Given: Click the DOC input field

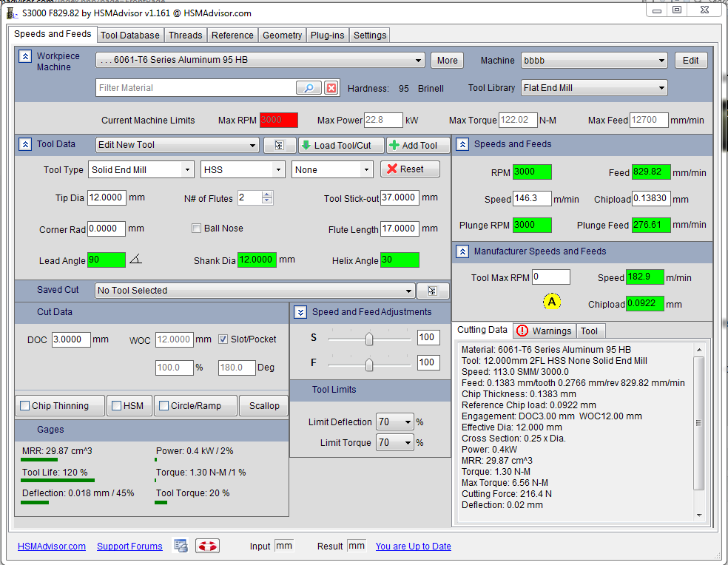Looking at the screenshot, I should (71, 339).
